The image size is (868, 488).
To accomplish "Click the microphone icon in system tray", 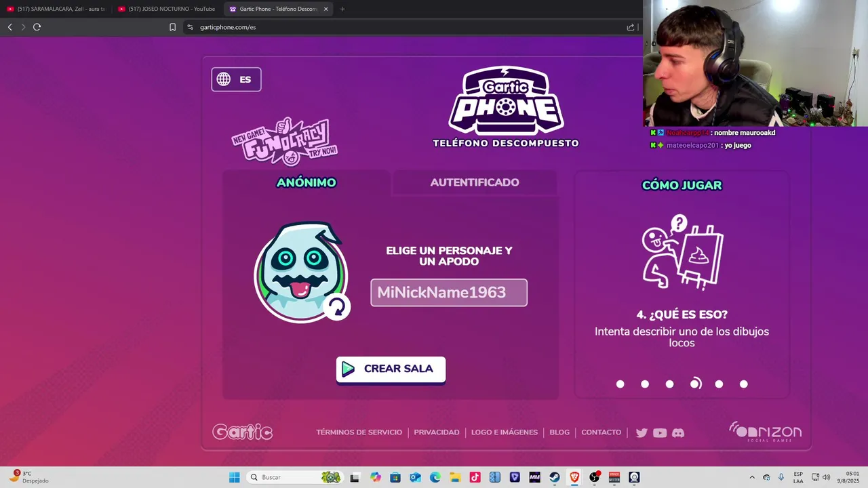I will (x=781, y=477).
